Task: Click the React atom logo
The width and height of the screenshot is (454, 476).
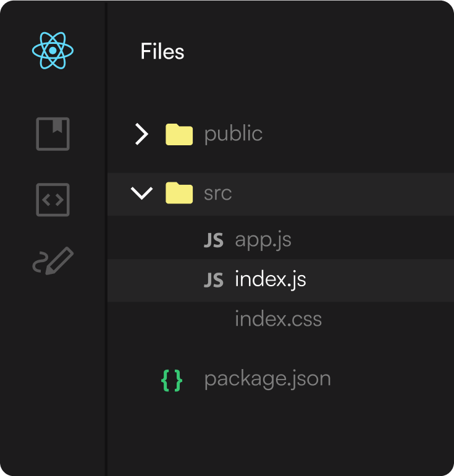Action: click(x=53, y=50)
